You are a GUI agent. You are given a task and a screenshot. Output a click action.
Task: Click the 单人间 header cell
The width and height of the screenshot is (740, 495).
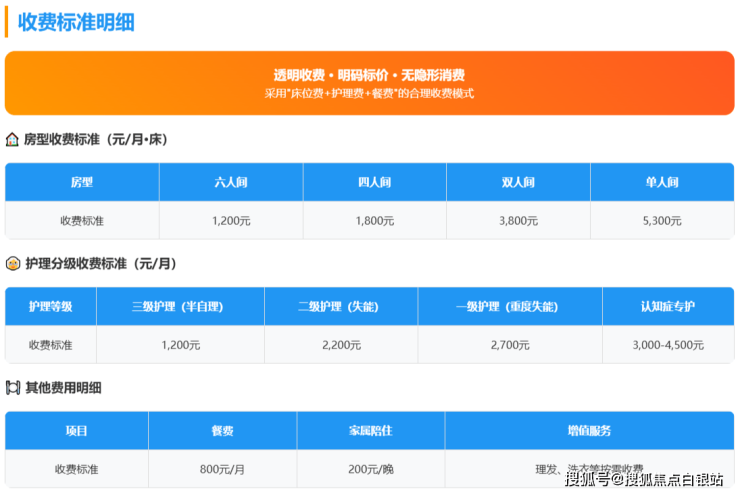[x=662, y=182]
